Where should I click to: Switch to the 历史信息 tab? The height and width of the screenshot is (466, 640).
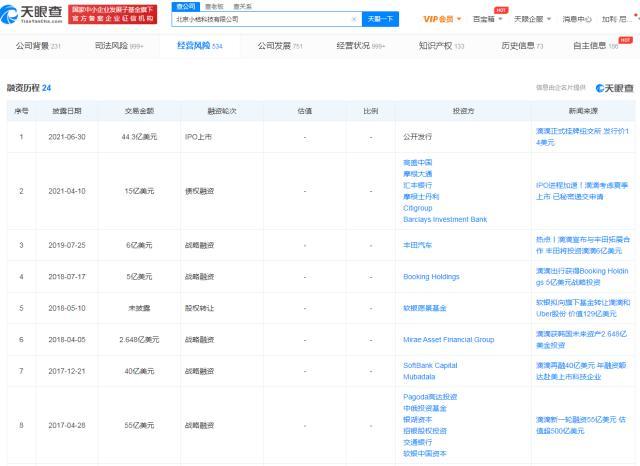tap(522, 46)
